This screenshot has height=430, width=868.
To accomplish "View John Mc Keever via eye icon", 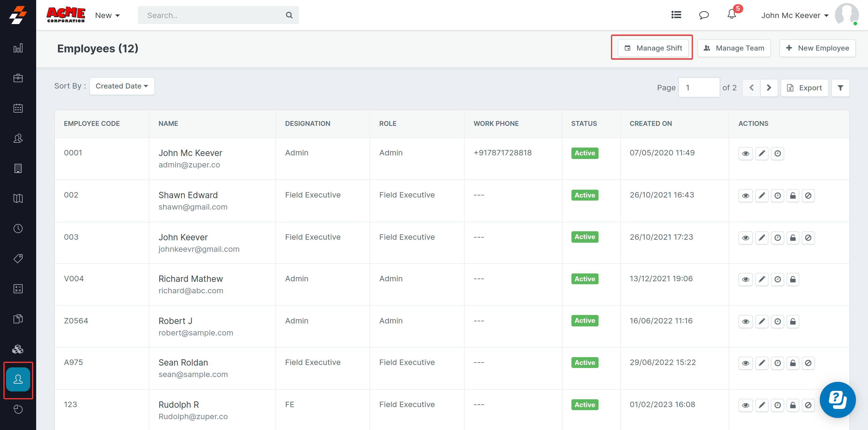I will tap(745, 154).
